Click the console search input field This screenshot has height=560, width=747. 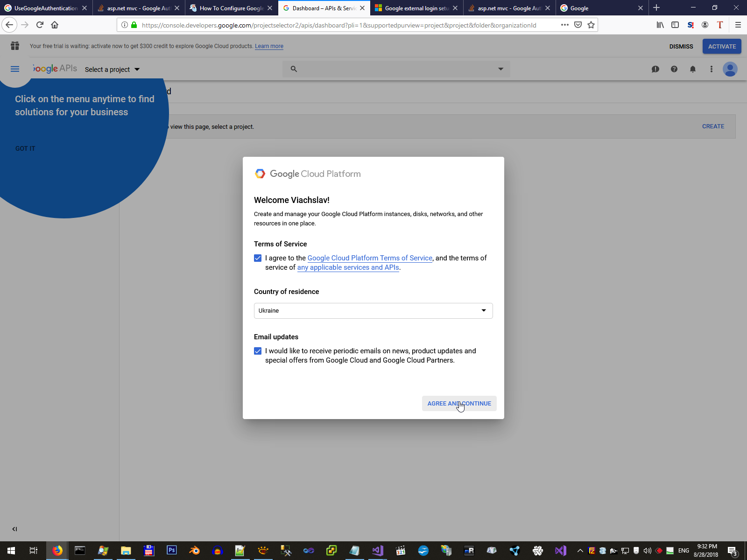[396, 69]
